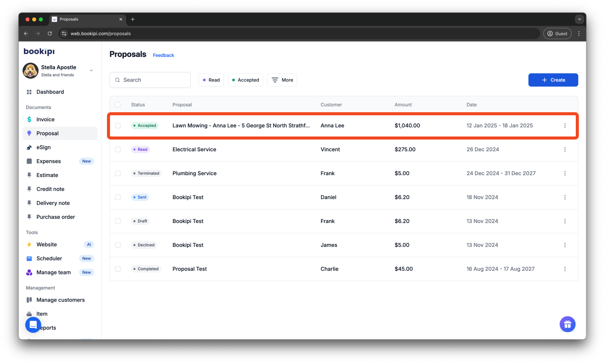This screenshot has width=605, height=364.
Task: Select the Electrical Service row checkbox
Action: tap(118, 149)
